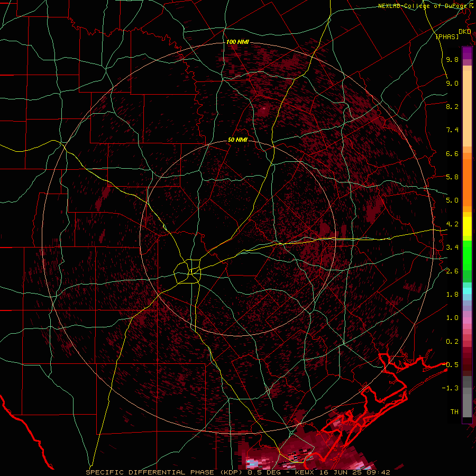Click the 5.8 scale label
The image size is (476, 476).
[452, 177]
